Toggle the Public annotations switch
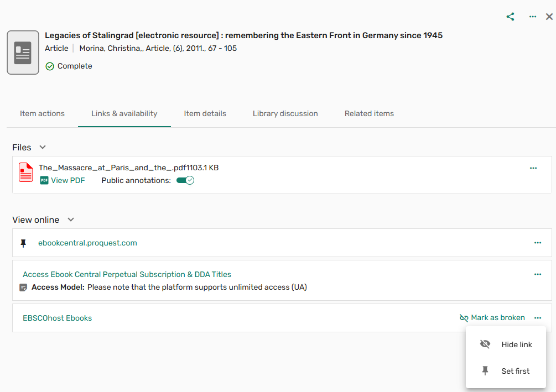 pyautogui.click(x=185, y=180)
